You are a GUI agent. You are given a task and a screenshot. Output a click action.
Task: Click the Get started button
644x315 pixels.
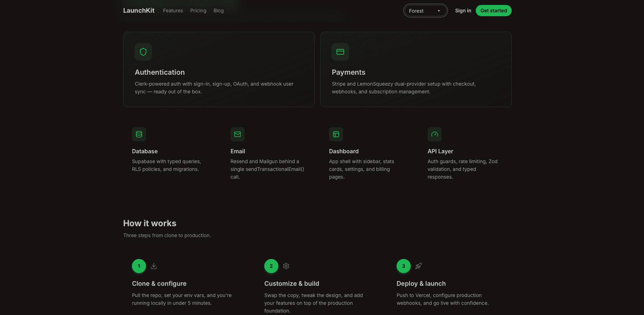[494, 11]
